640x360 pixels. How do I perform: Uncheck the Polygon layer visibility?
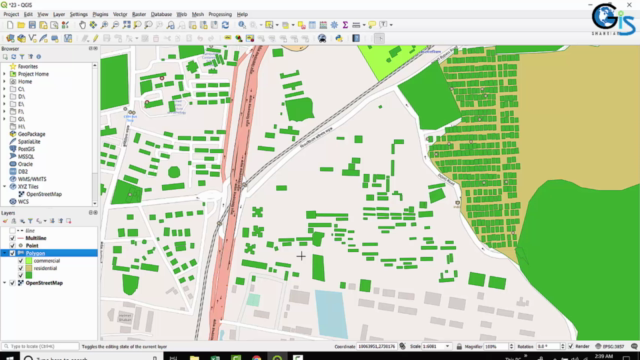(x=12, y=253)
